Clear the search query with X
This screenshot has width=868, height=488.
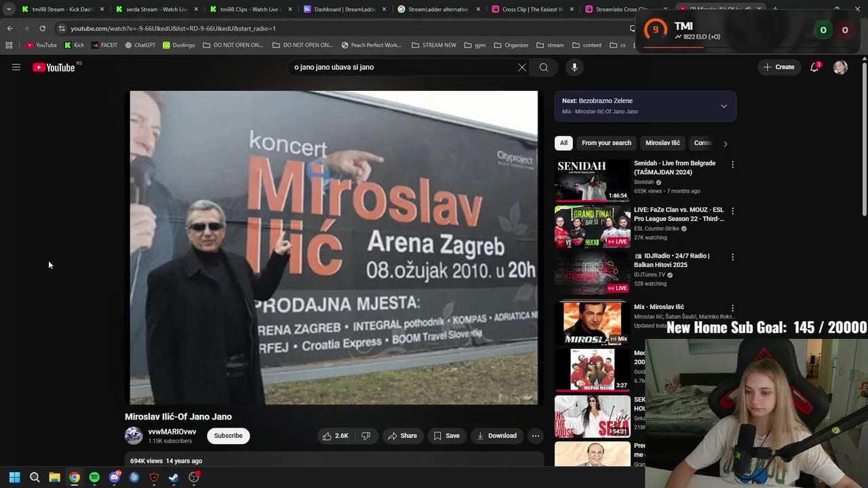[x=521, y=67]
